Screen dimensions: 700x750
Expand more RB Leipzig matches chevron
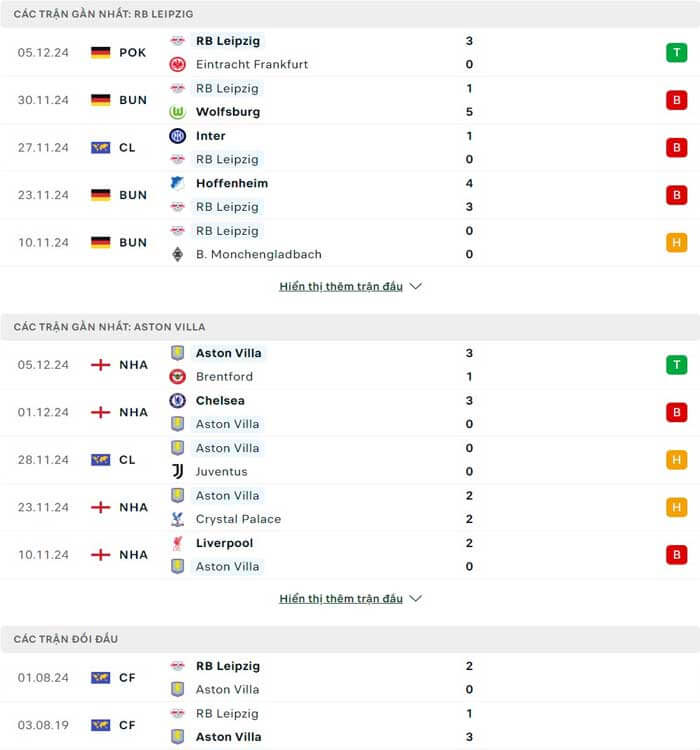point(416,286)
